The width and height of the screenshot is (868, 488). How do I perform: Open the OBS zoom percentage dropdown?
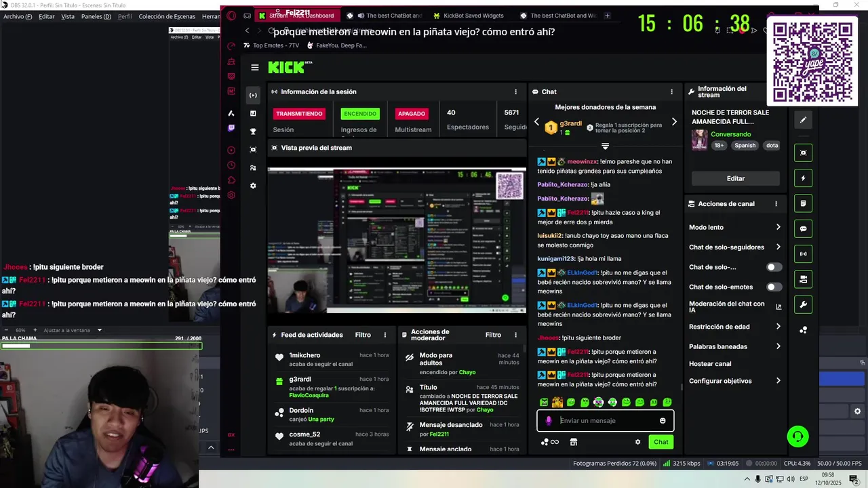tap(100, 330)
